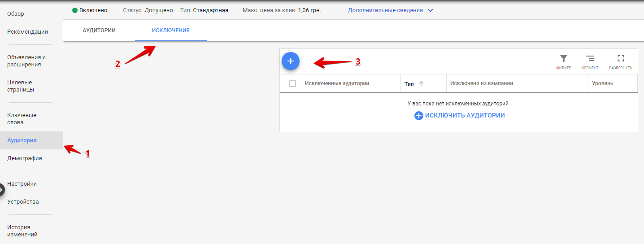Click the У вас пока нет исключенных аудиторий message
Viewport: 644px width, 244px height.
459,104
